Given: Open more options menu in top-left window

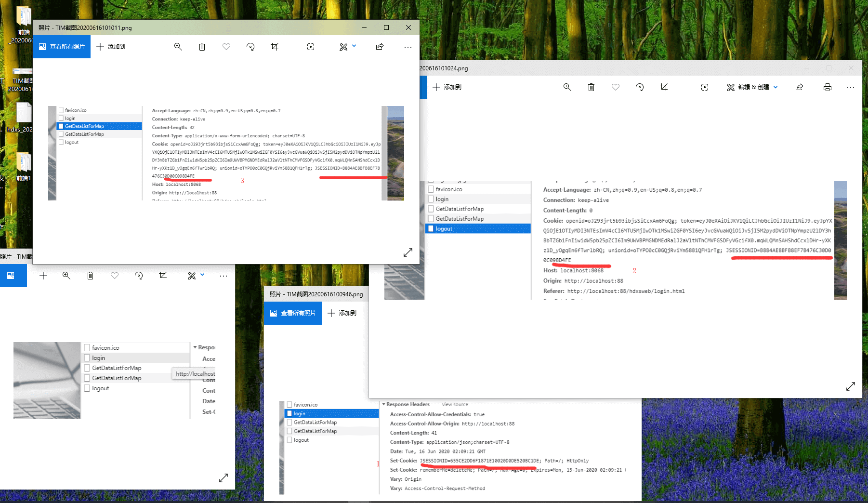Looking at the screenshot, I should click(408, 47).
